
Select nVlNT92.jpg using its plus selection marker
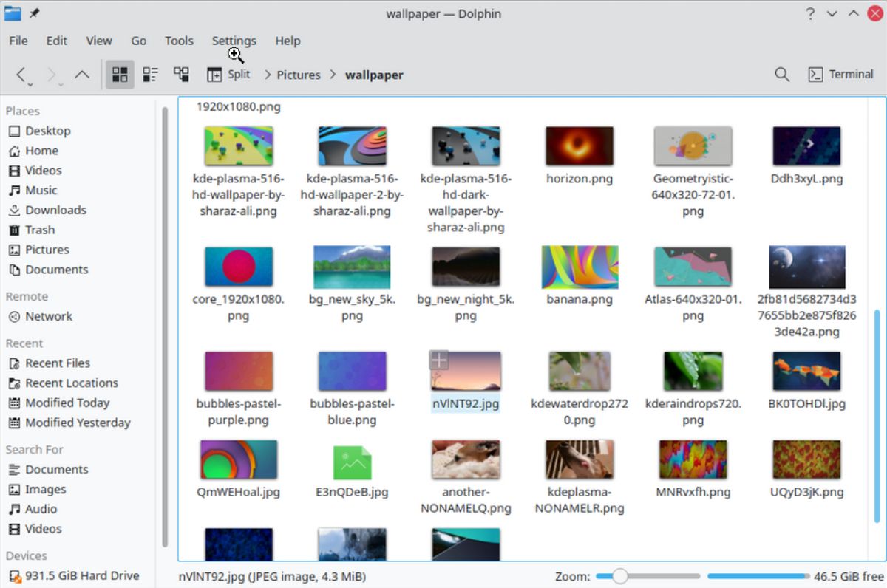click(439, 360)
